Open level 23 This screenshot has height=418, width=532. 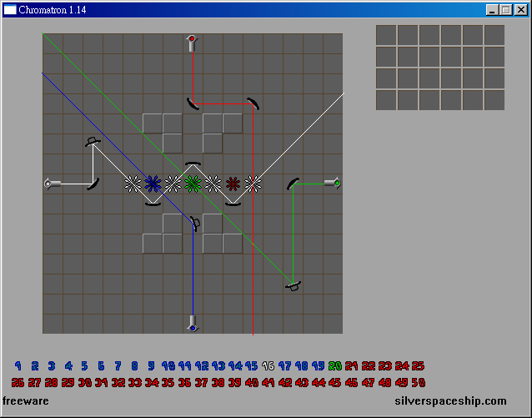coord(384,365)
